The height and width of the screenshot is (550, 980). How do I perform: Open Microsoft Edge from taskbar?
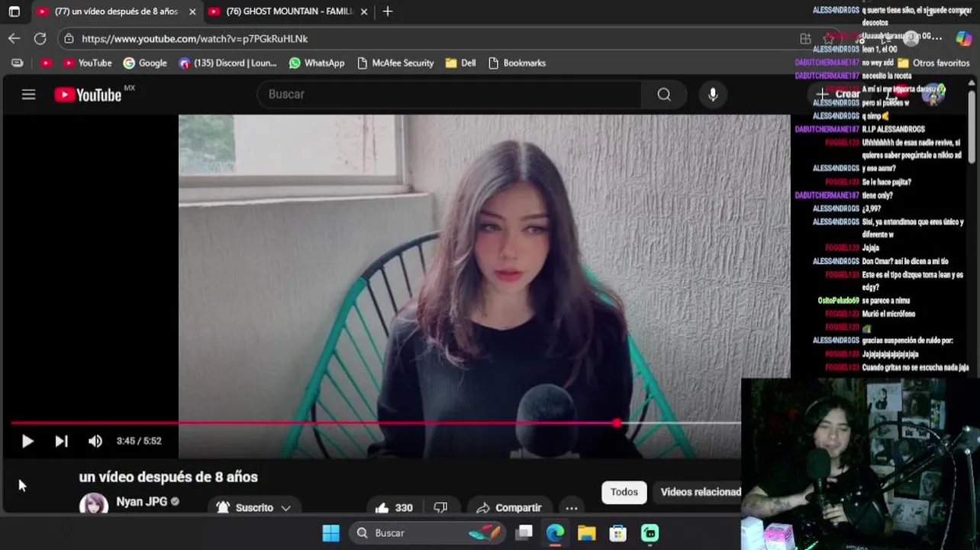point(555,532)
